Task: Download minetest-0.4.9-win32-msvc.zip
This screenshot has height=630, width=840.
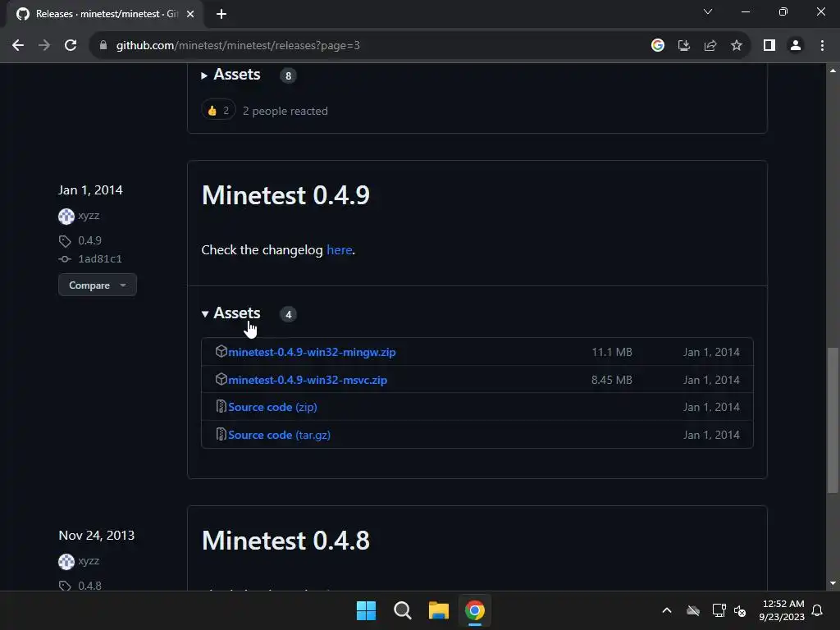Action: pos(308,381)
